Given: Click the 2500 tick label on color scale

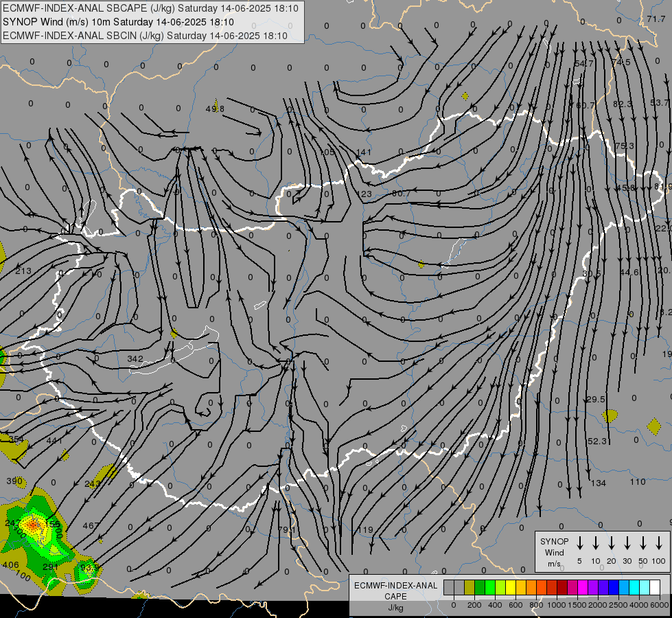Looking at the screenshot, I should (618, 605).
